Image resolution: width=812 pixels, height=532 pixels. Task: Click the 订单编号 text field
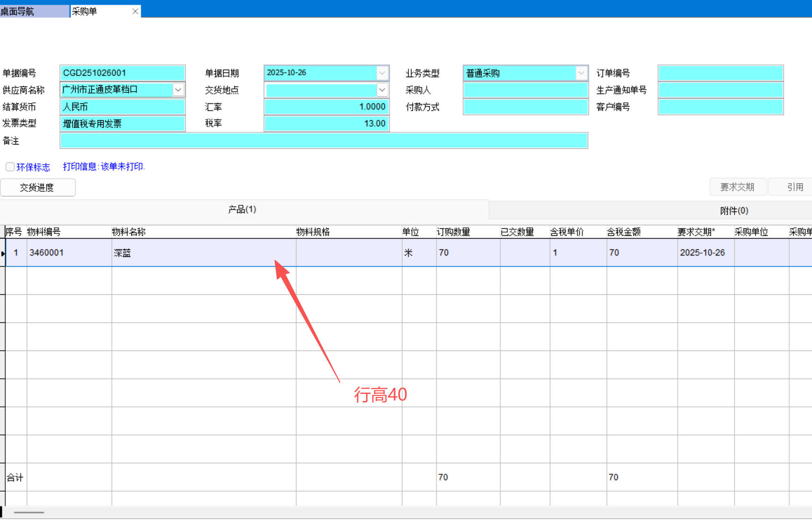(720, 73)
